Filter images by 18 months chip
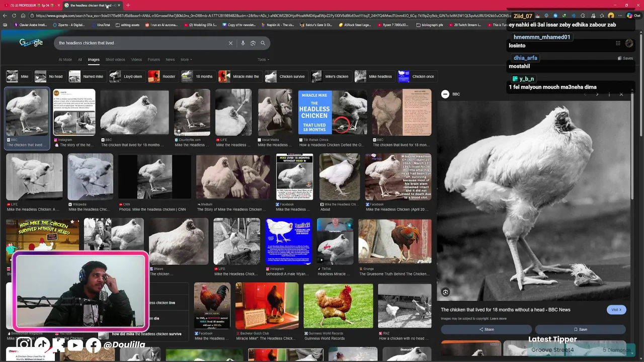The image size is (644, 362). click(x=198, y=76)
